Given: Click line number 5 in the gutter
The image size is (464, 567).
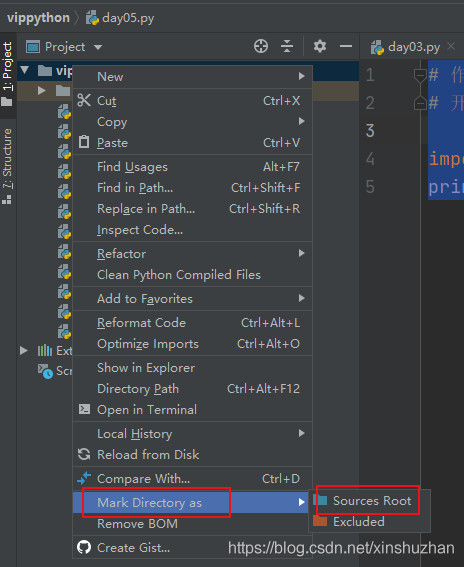Looking at the screenshot, I should (x=370, y=187).
